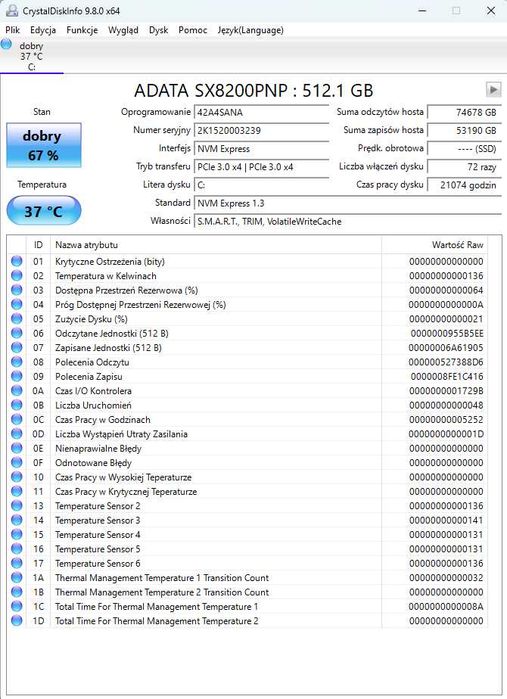The image size is (507, 699).
Task: Select the Thermal Management Temperature 2 Transition Count row
Action: pyautogui.click(x=248, y=592)
